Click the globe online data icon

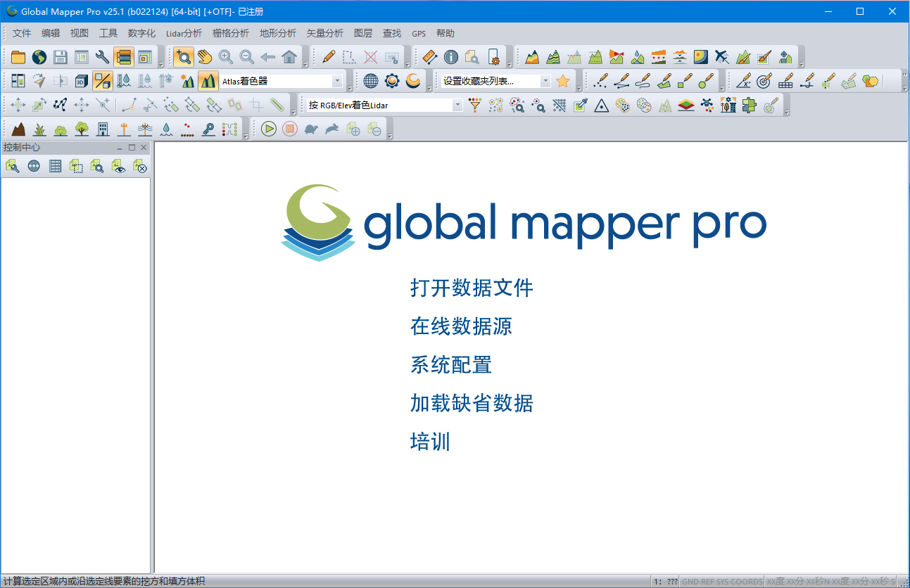pos(39,57)
